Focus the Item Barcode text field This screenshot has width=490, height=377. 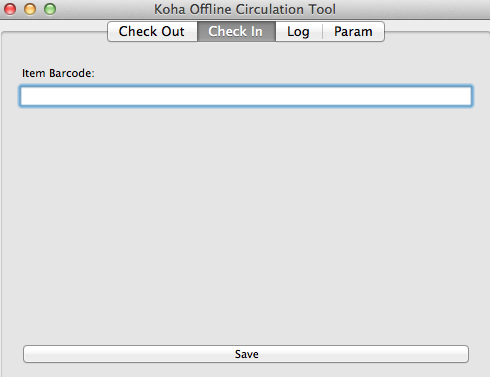246,96
